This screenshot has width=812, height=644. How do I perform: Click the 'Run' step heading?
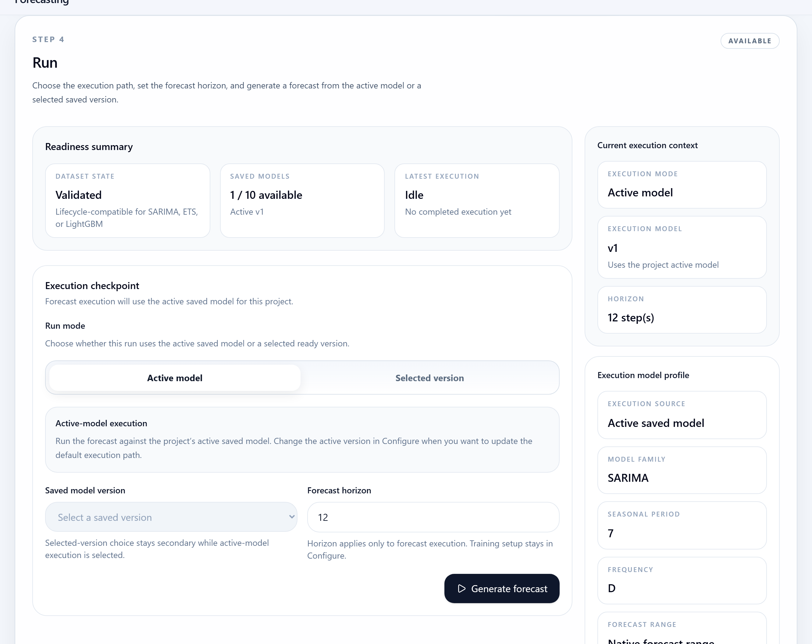(x=45, y=63)
